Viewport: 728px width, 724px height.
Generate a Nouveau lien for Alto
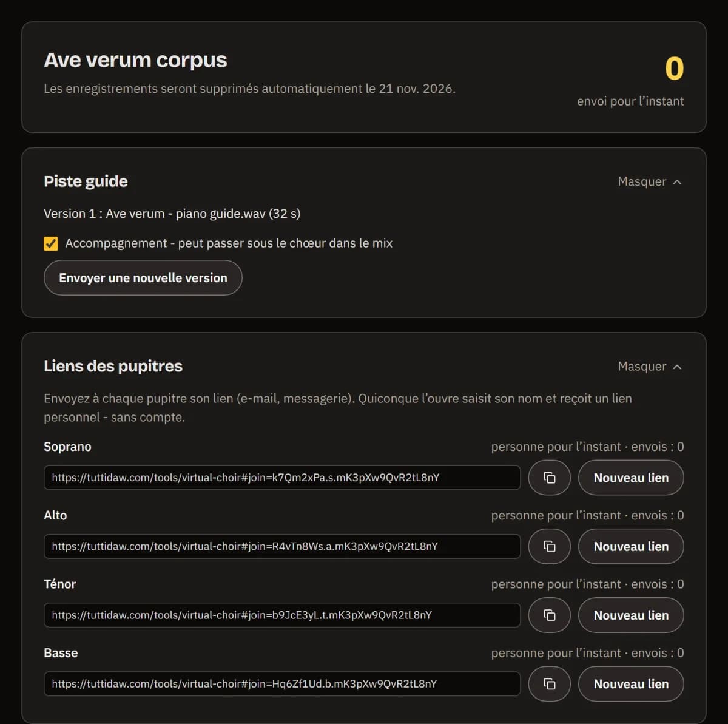pos(631,546)
